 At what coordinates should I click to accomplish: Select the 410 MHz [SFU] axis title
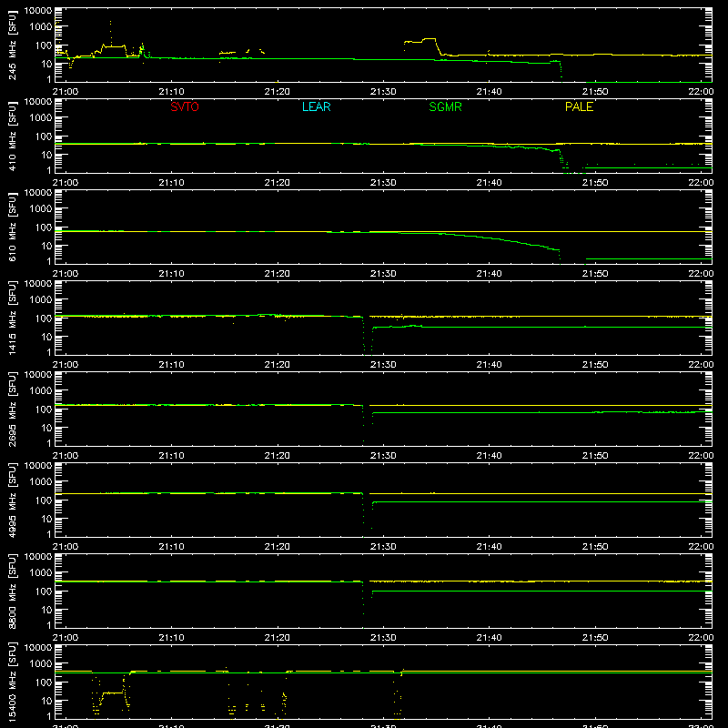13,136
